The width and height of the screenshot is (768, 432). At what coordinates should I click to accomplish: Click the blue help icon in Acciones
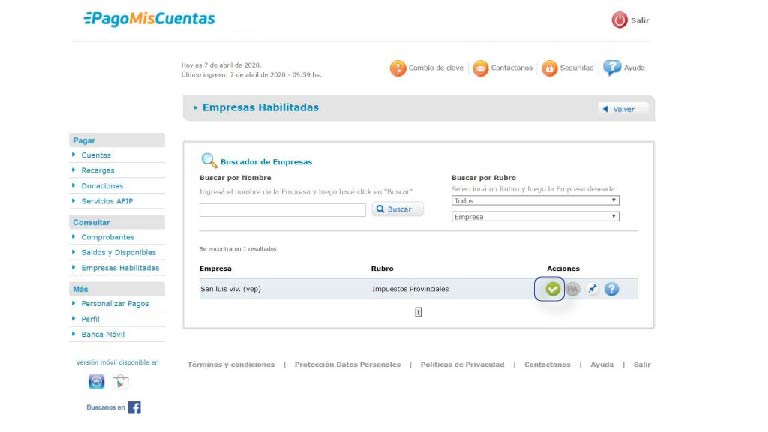point(611,289)
